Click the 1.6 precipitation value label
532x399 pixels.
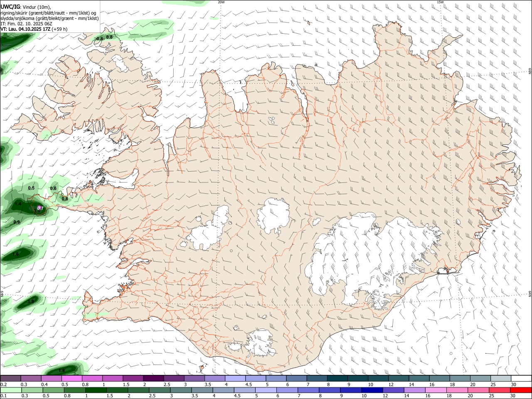click(16, 254)
